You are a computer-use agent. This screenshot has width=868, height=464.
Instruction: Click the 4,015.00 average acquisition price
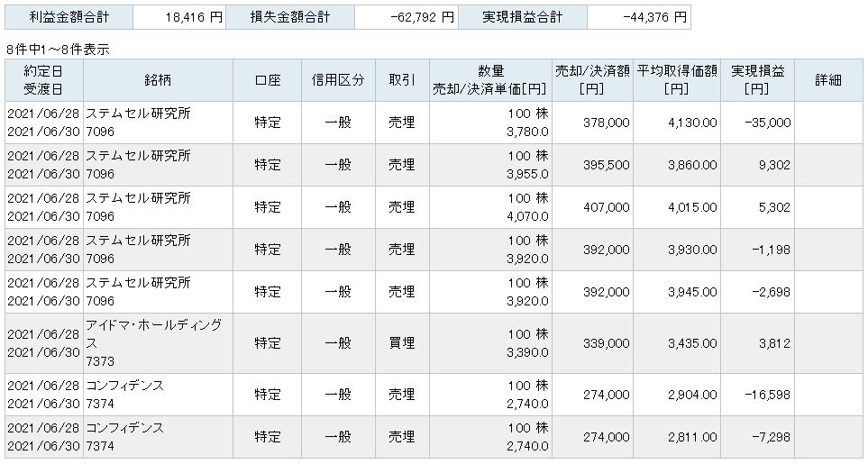click(x=692, y=207)
